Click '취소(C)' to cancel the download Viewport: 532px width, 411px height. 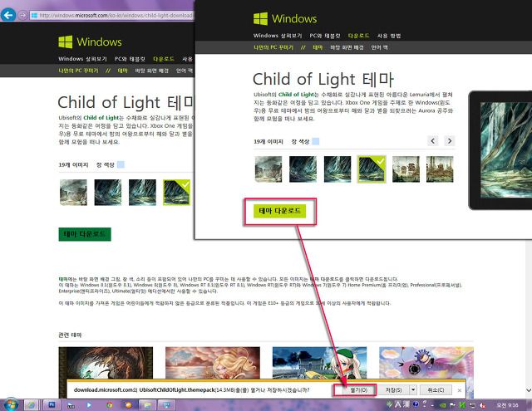point(436,390)
